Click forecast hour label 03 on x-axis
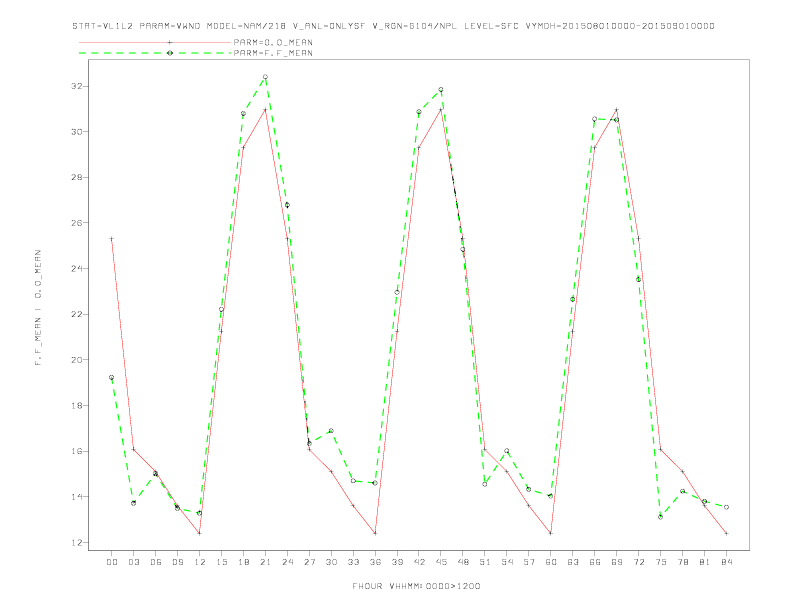This screenshot has height=612, width=792. (x=133, y=562)
